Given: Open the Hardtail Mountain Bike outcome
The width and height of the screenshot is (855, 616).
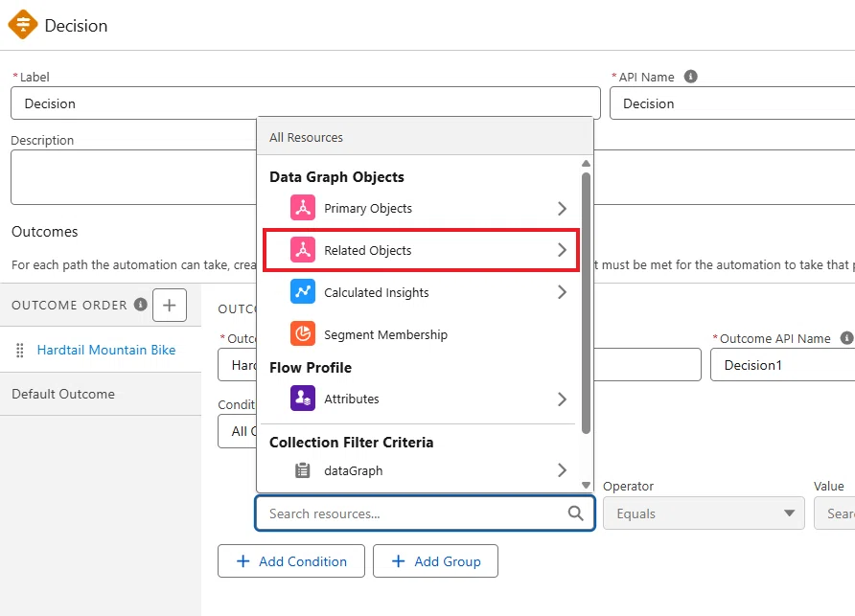Looking at the screenshot, I should click(106, 350).
